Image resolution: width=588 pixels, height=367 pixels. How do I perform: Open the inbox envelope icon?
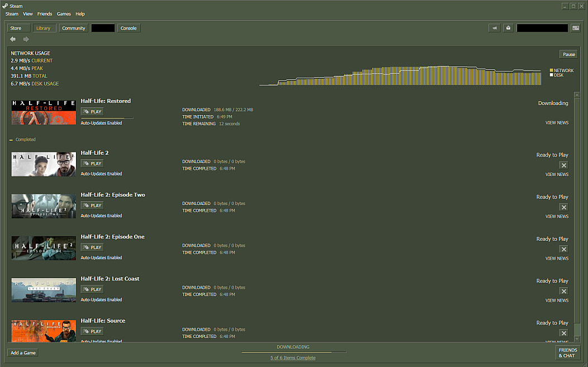click(x=508, y=28)
